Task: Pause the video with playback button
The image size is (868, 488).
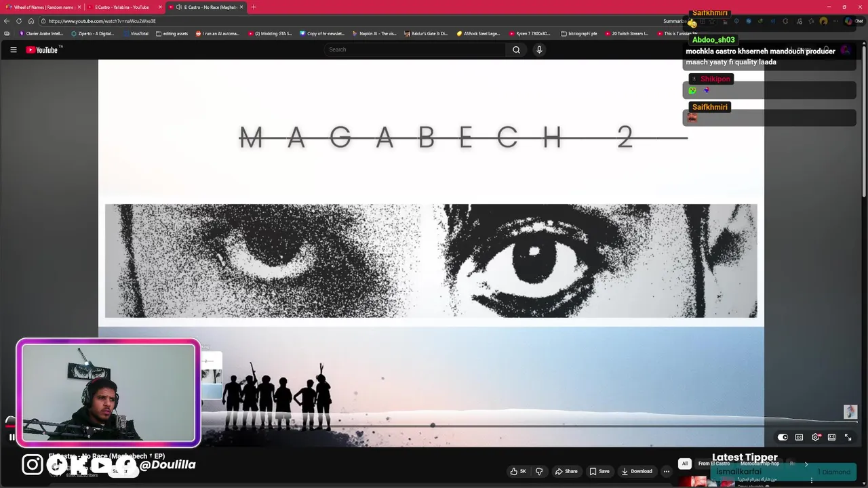Action: point(12,437)
